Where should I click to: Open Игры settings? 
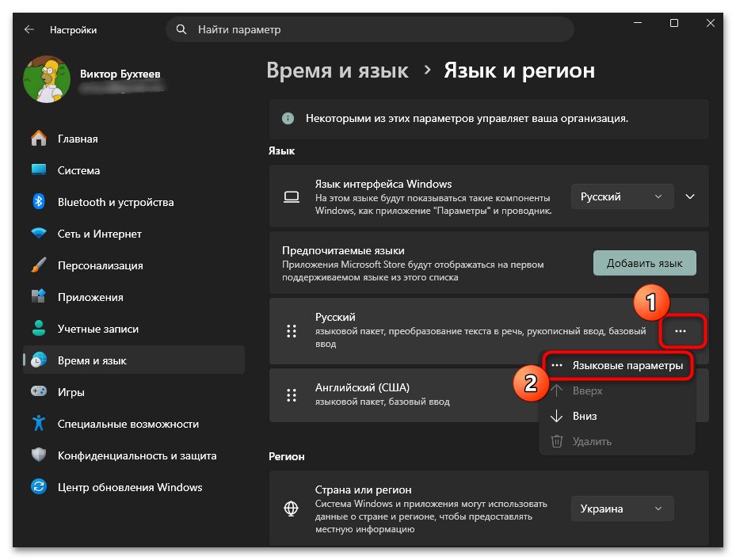coord(134,391)
